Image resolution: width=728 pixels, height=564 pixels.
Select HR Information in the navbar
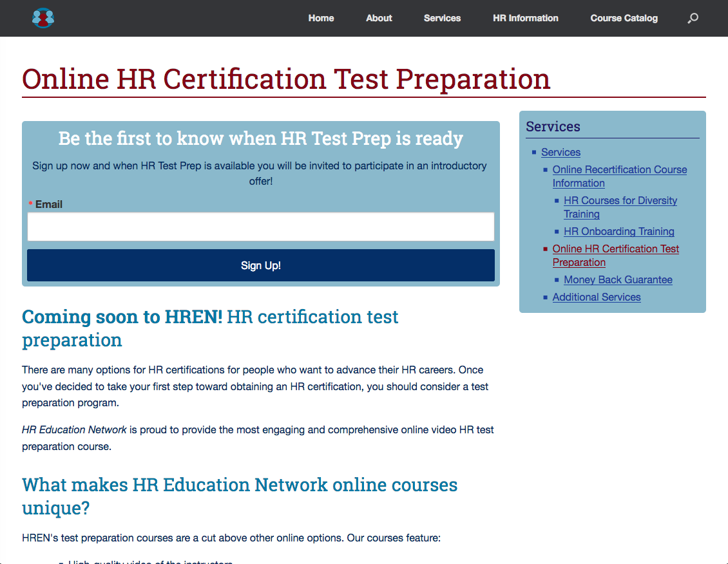coord(525,18)
